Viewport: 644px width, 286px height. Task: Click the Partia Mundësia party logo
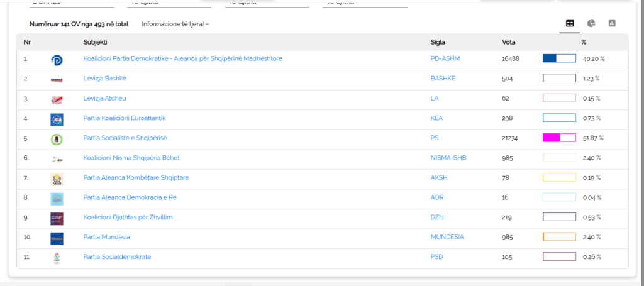pyautogui.click(x=57, y=238)
